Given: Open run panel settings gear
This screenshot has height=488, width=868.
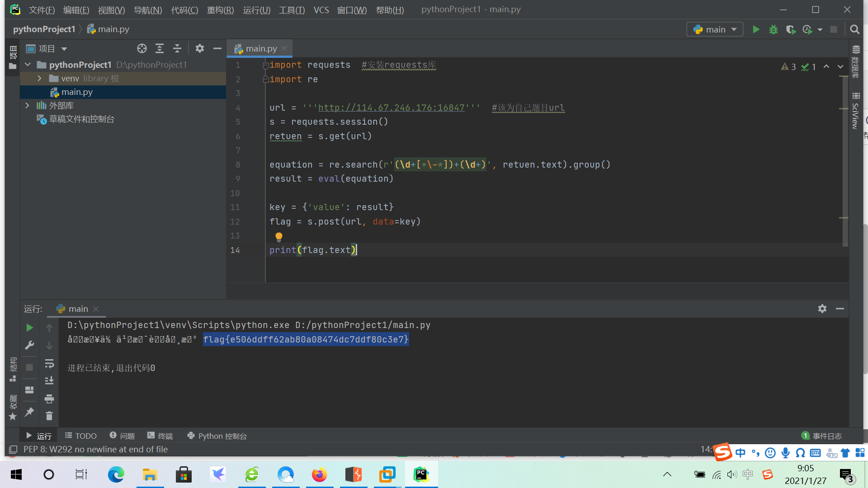Looking at the screenshot, I should [822, 309].
